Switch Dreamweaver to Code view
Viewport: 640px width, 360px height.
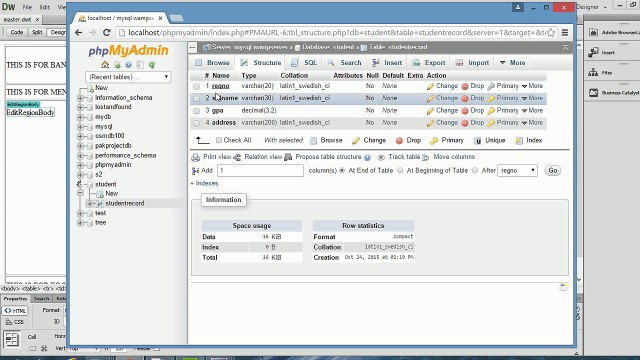coord(17,32)
